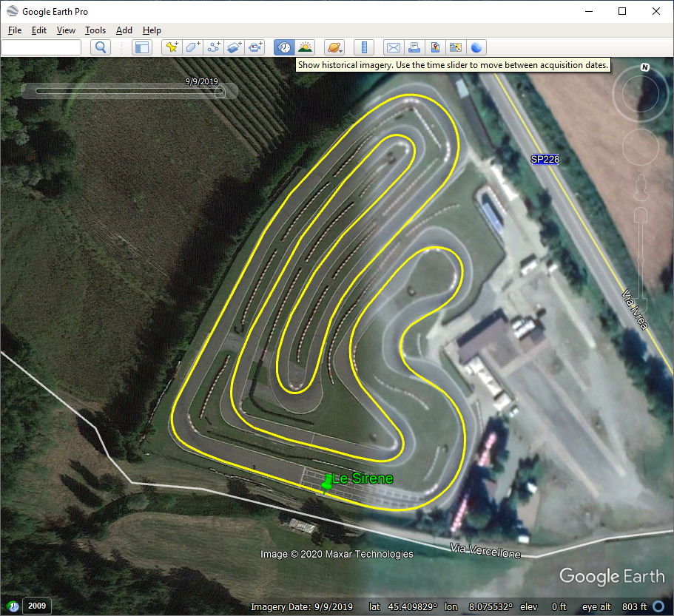
Task: Minimize the Google Earth Pro window
Action: tap(589, 11)
